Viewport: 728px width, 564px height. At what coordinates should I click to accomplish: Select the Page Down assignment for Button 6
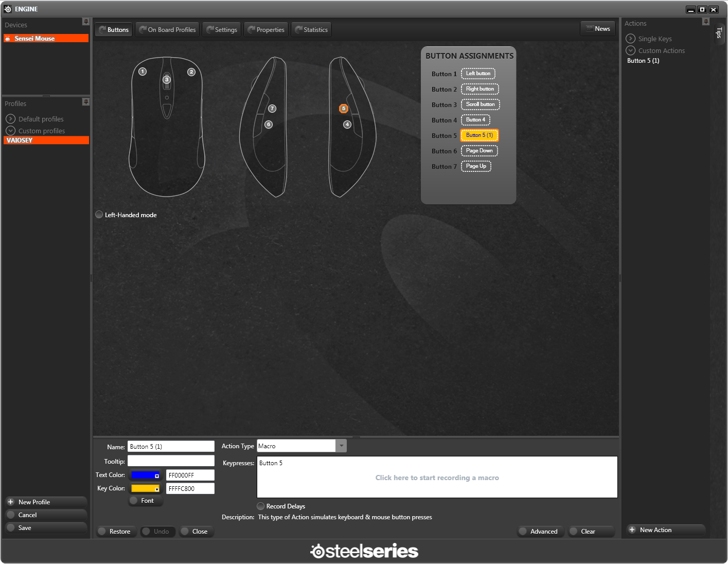click(x=480, y=151)
